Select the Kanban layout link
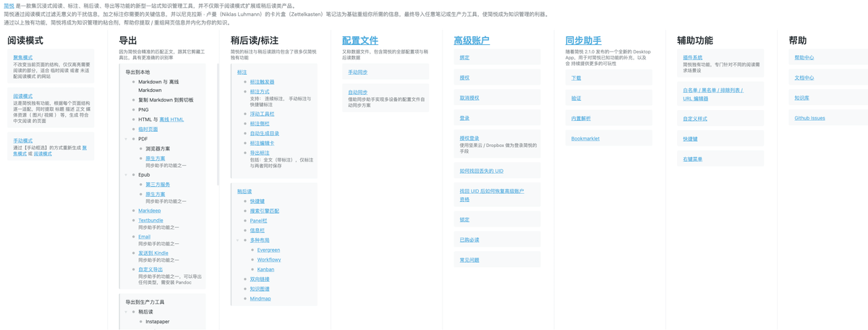The image size is (868, 330). pyautogui.click(x=265, y=269)
